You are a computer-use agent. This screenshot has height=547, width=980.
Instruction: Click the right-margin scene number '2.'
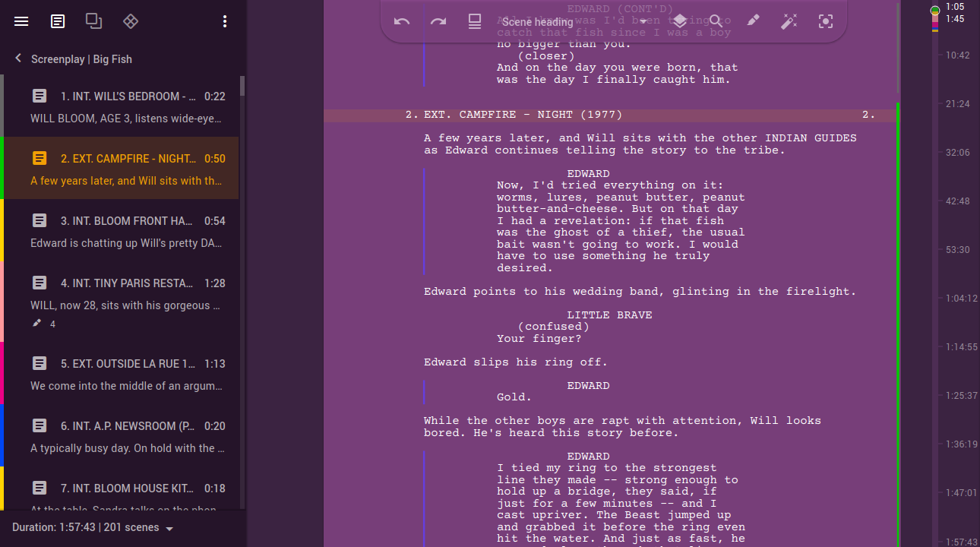tap(868, 115)
